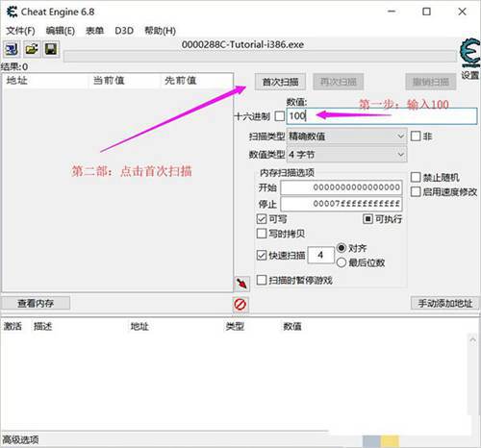Open the process list icon
This screenshot has width=481, height=448.
pos(12,49)
